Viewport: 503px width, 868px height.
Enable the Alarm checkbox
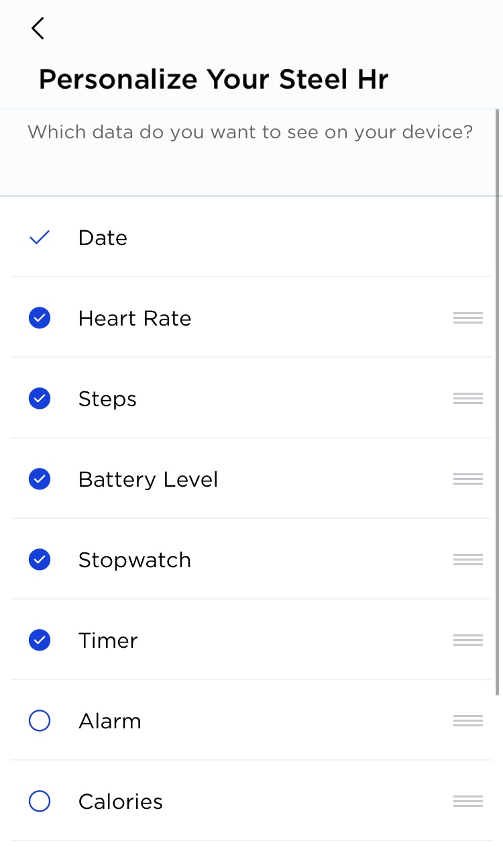(x=40, y=721)
